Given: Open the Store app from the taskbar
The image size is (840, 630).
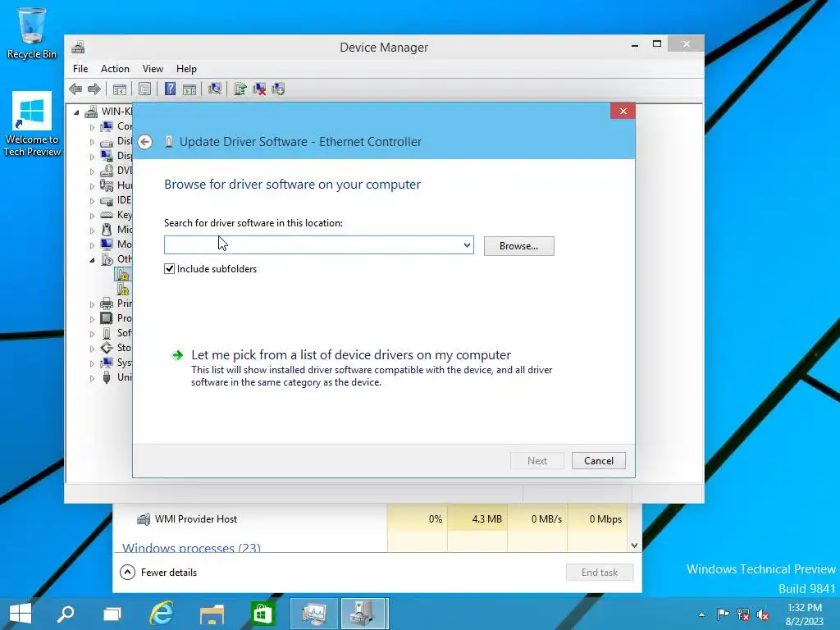Looking at the screenshot, I should 262,614.
